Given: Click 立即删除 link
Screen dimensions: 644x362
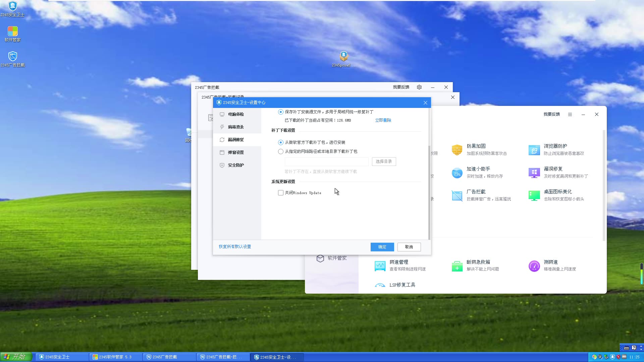Looking at the screenshot, I should point(383,120).
